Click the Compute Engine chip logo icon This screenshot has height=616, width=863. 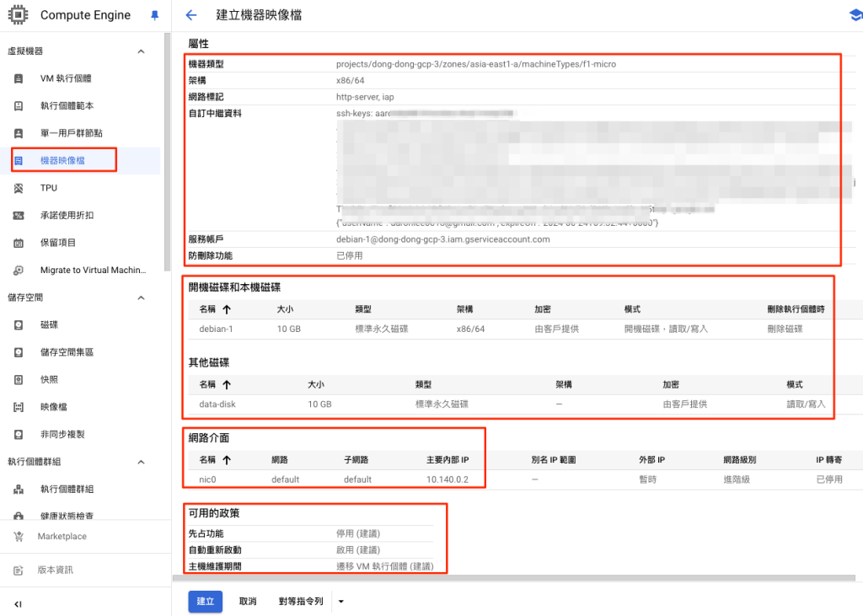(19, 15)
